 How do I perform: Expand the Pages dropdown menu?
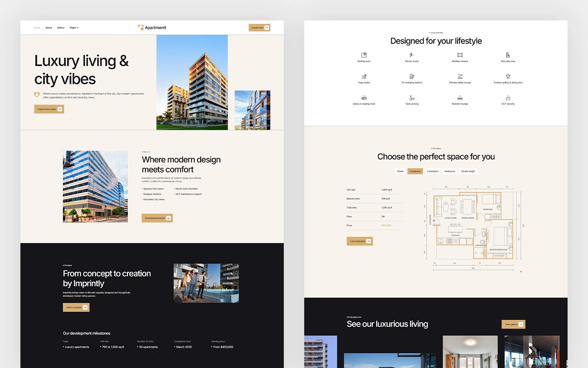tap(74, 28)
